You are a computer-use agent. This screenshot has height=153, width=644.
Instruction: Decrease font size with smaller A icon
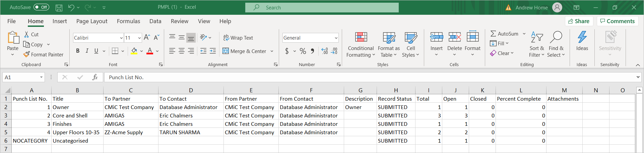[156, 38]
